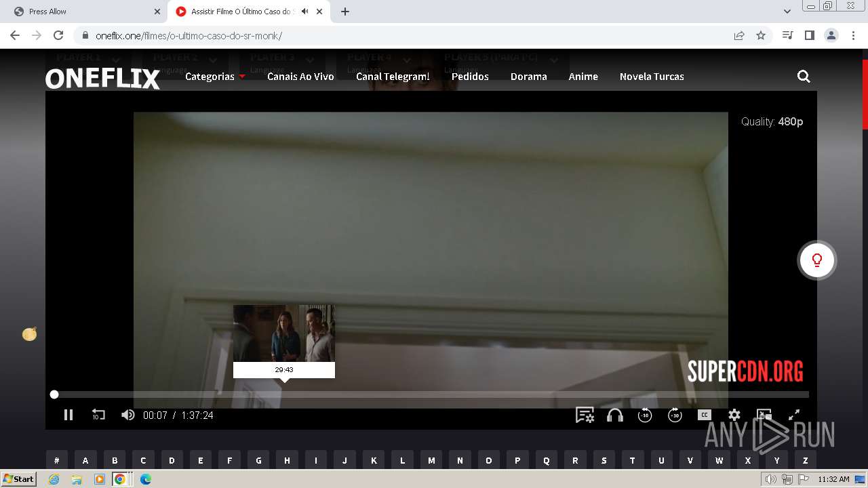This screenshot has width=868, height=488.
Task: Reload the page
Action: pyautogui.click(x=58, y=35)
